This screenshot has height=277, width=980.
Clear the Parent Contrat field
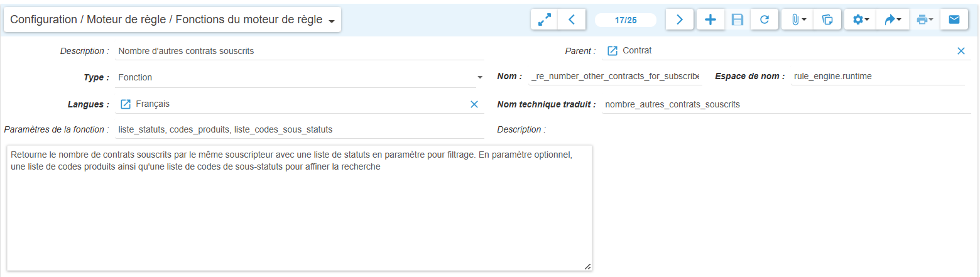pyautogui.click(x=961, y=51)
